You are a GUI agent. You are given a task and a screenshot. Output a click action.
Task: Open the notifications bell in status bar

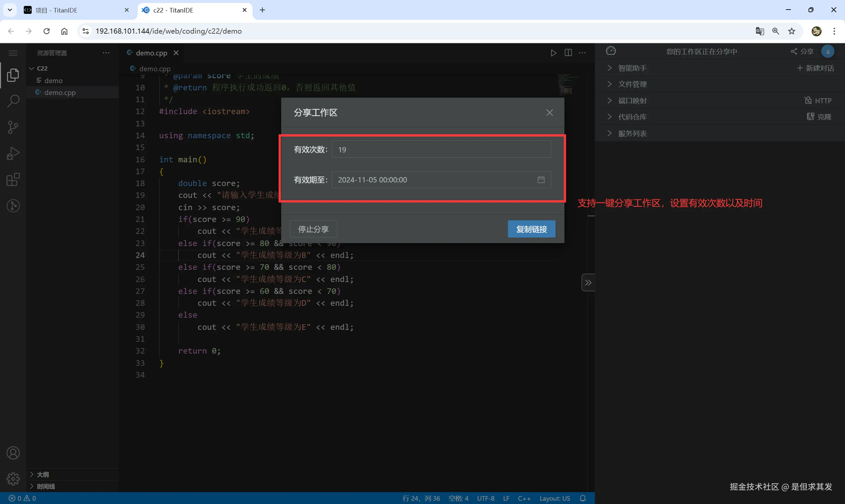click(583, 498)
